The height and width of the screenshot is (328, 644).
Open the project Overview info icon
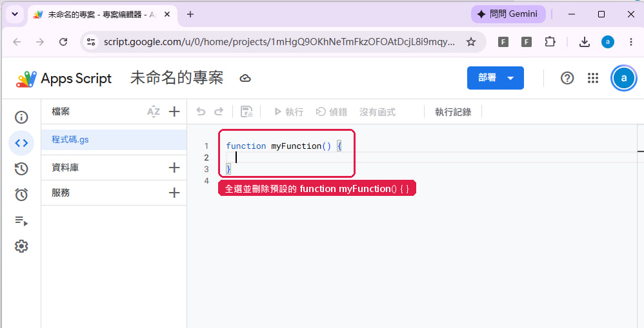click(21, 117)
